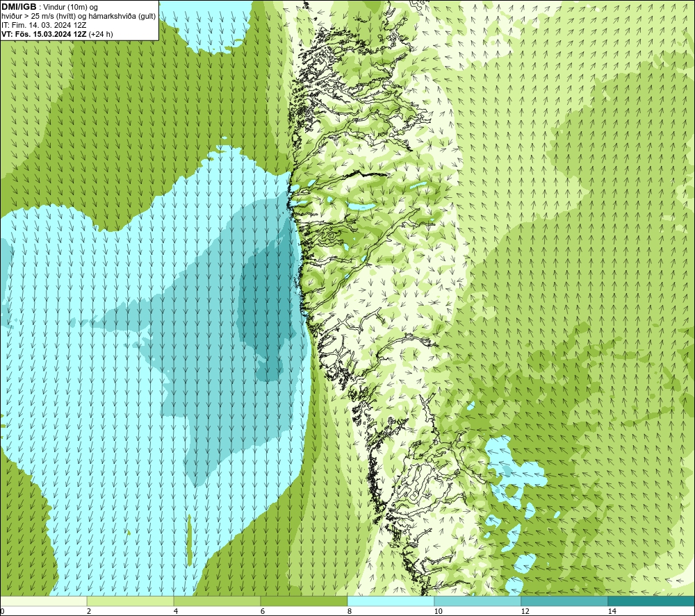Click the 2–4 m/s light green legend swatch
The image size is (695, 616).
click(131, 601)
